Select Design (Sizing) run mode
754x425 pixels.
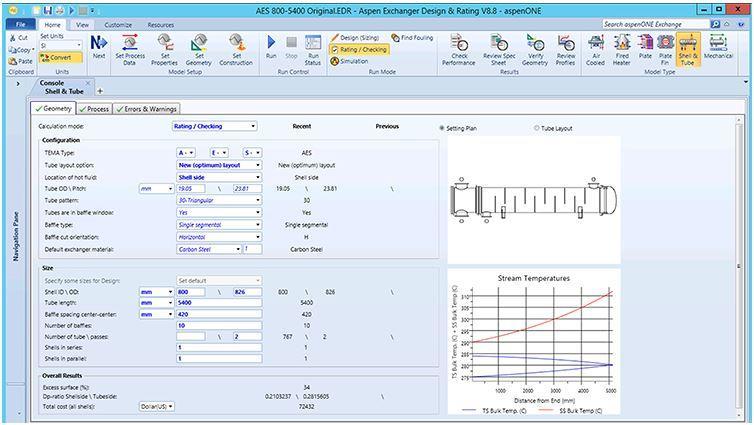coord(355,38)
